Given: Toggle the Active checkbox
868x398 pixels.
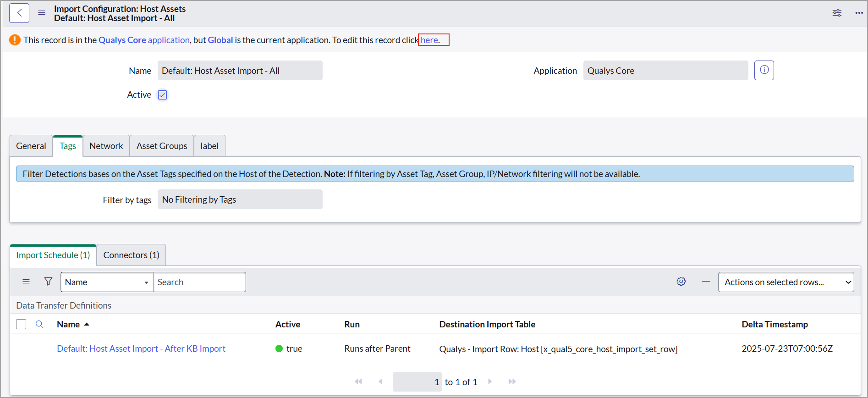Looking at the screenshot, I should pyautogui.click(x=162, y=95).
